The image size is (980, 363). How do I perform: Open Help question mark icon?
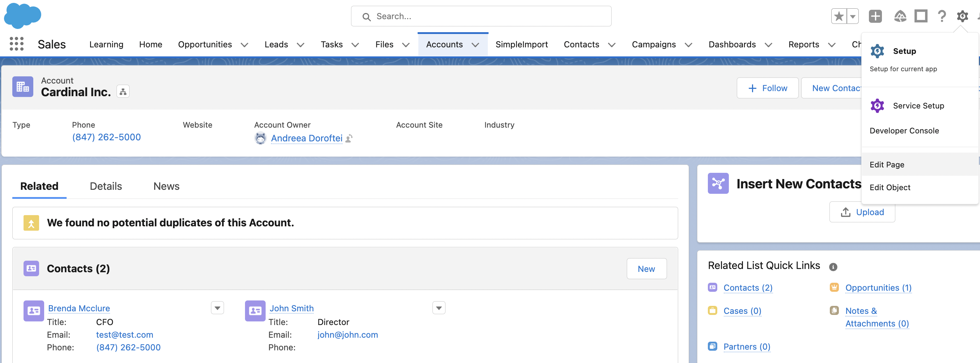point(942,16)
